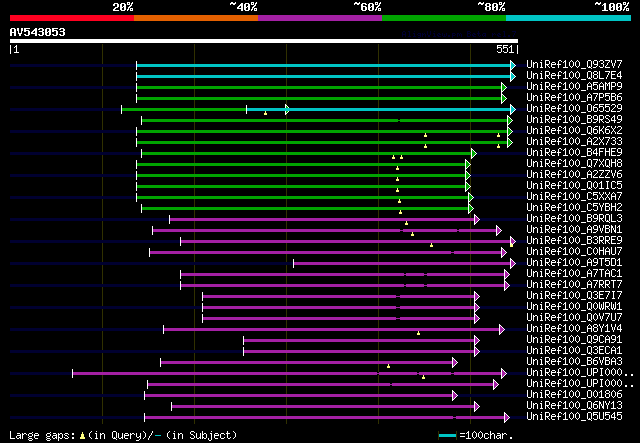The image size is (640, 443).
Task: Click the purple alignment bar for A9T5D1
Action: pos(403,263)
